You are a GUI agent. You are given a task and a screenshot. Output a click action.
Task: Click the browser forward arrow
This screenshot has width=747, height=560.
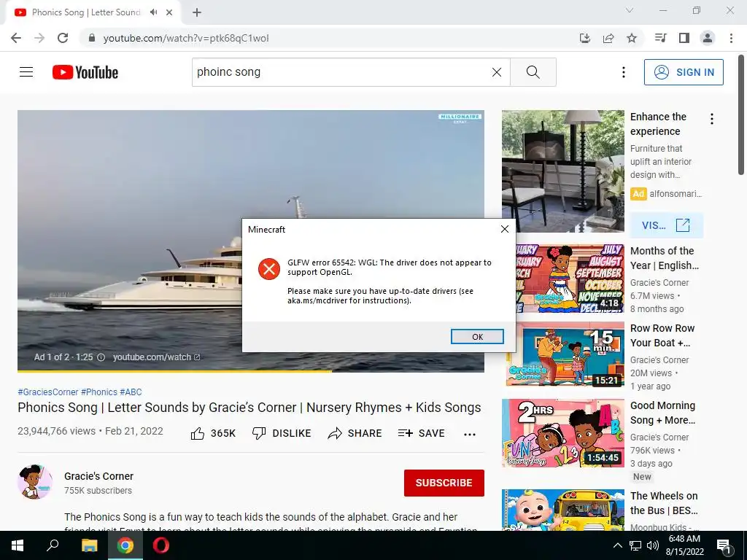(x=39, y=38)
